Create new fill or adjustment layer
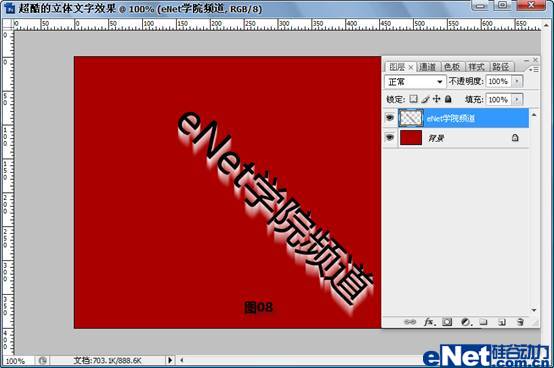The height and width of the screenshot is (368, 554). click(466, 322)
